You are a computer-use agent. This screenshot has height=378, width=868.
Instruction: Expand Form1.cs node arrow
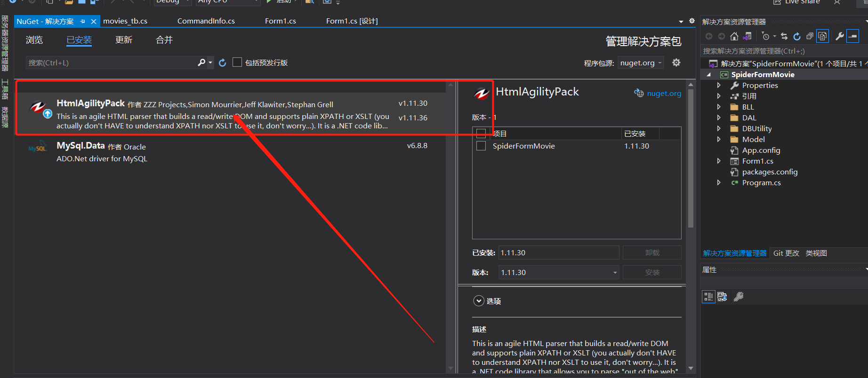[x=719, y=161]
